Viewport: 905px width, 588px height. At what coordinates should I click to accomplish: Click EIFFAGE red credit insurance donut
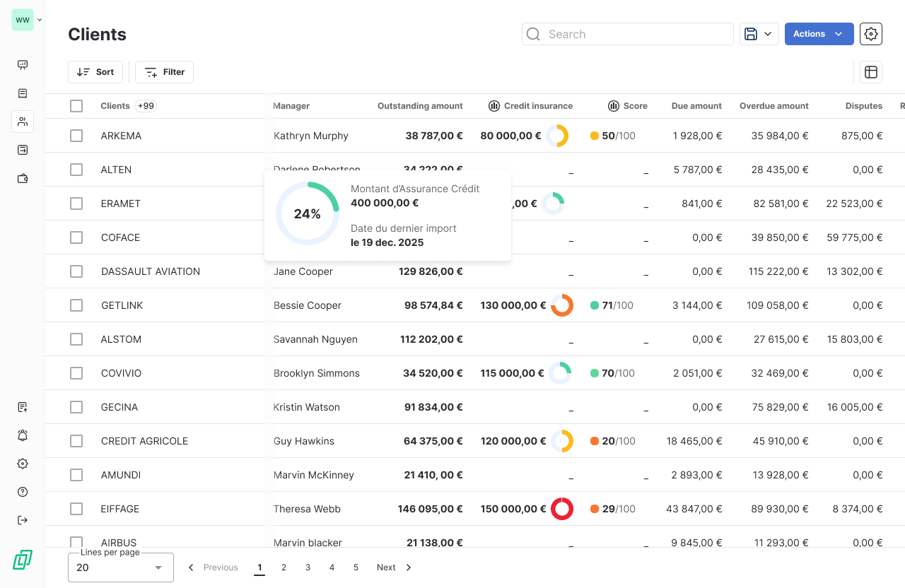[x=562, y=509]
